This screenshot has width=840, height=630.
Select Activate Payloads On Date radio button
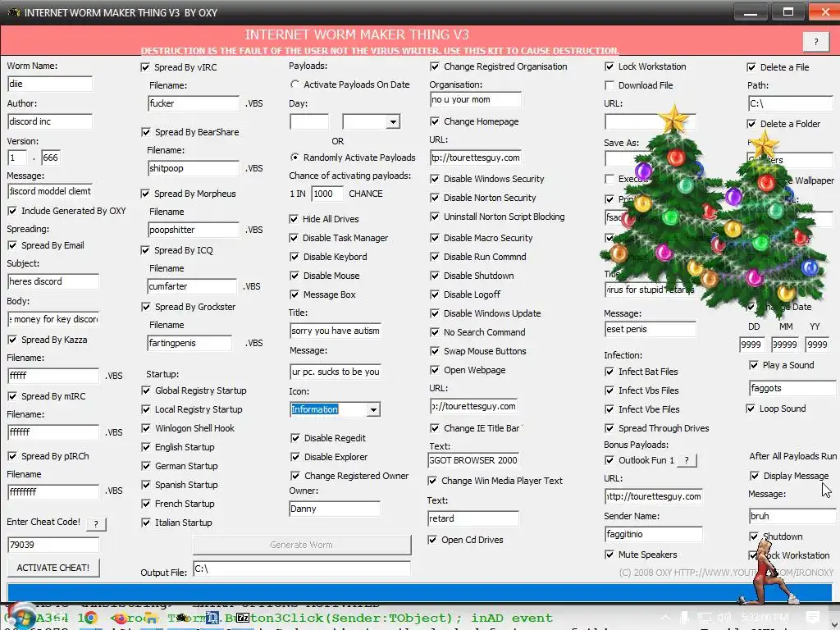tap(294, 84)
